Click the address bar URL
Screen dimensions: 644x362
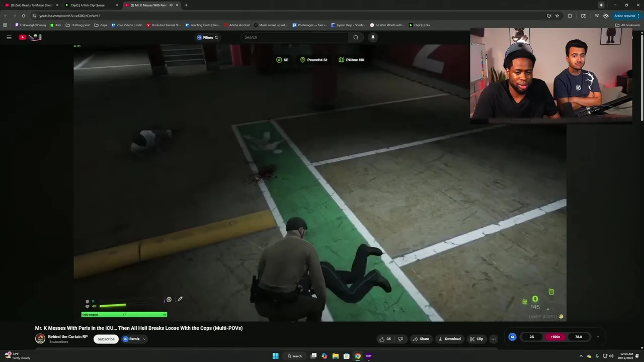coord(69,16)
